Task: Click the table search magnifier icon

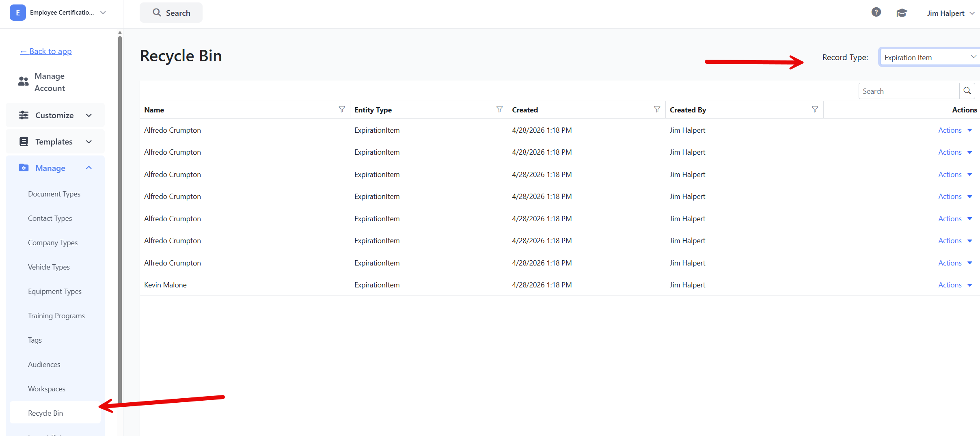Action: click(x=967, y=91)
